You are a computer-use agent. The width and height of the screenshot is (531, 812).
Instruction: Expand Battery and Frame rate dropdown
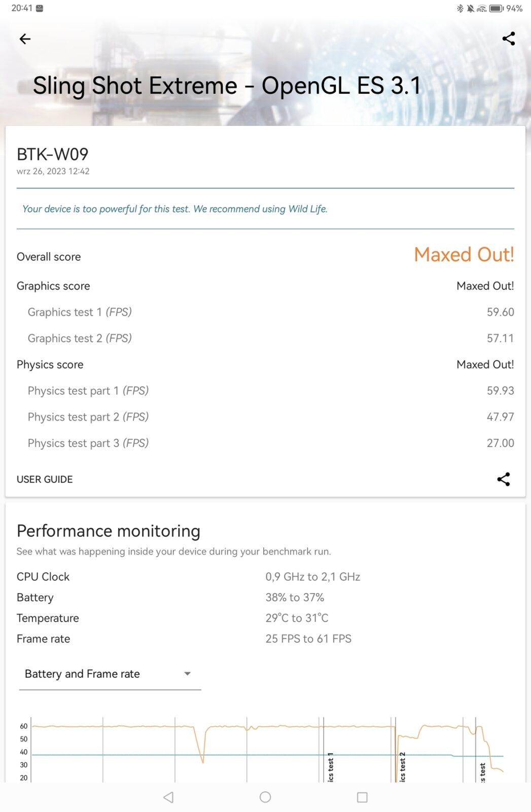(x=110, y=674)
